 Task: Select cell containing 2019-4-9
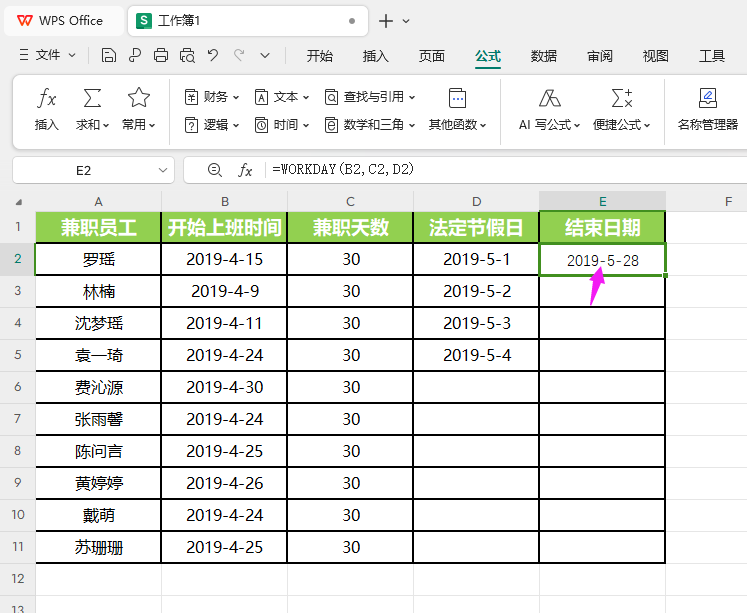224,291
